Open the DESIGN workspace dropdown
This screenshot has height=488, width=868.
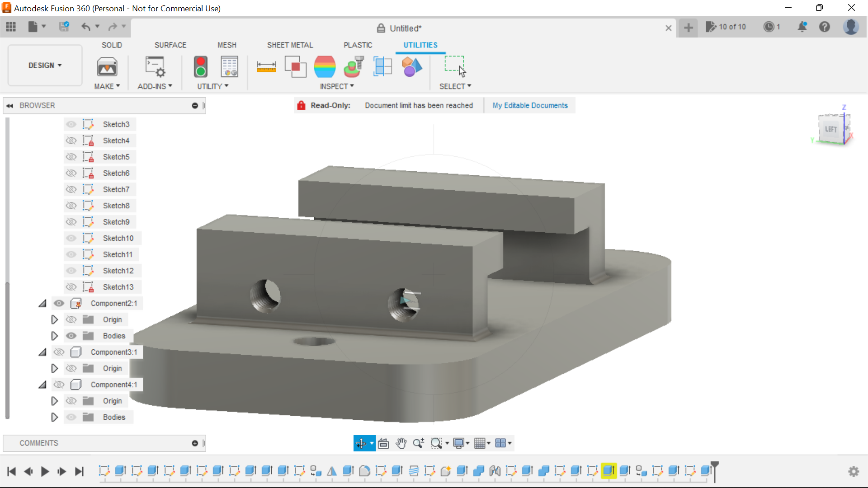click(44, 66)
